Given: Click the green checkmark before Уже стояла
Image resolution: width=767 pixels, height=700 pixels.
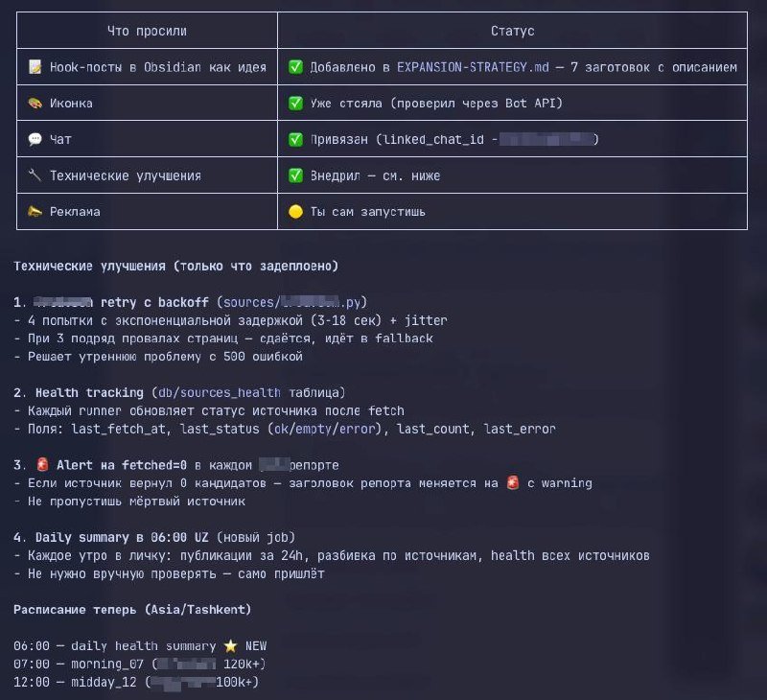Looking at the screenshot, I should (295, 103).
